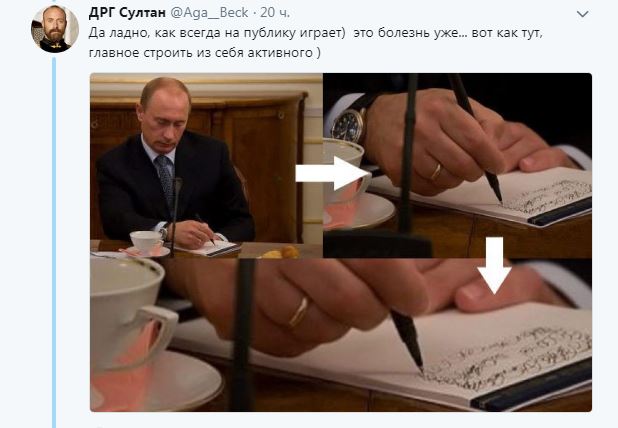
Task: Open the @Aga__Beck handle link
Action: 209,13
